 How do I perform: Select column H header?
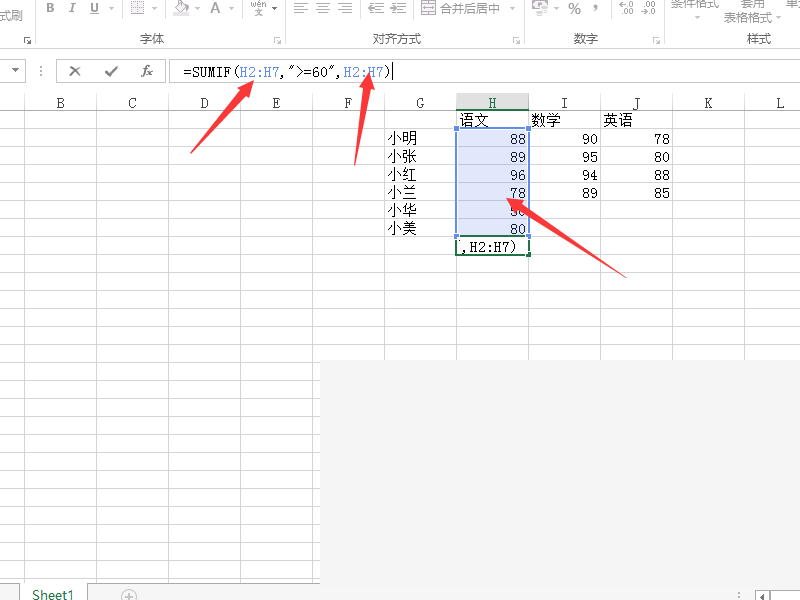(492, 102)
